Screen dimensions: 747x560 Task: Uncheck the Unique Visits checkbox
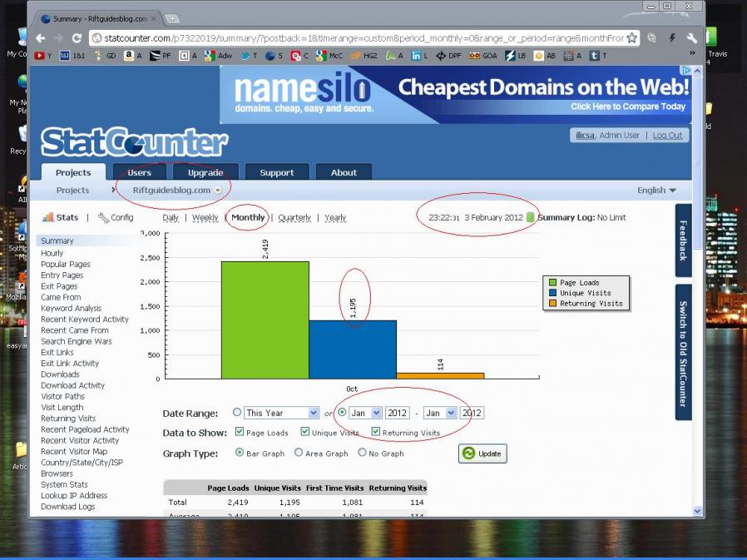pyautogui.click(x=305, y=432)
